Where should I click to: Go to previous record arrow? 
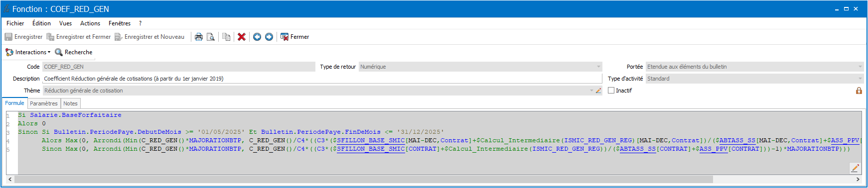257,37
